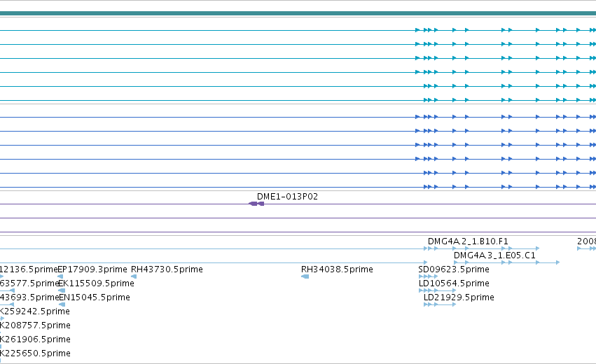Select the DME1-013P02 feature label
This screenshot has width=596, height=364.
(287, 197)
